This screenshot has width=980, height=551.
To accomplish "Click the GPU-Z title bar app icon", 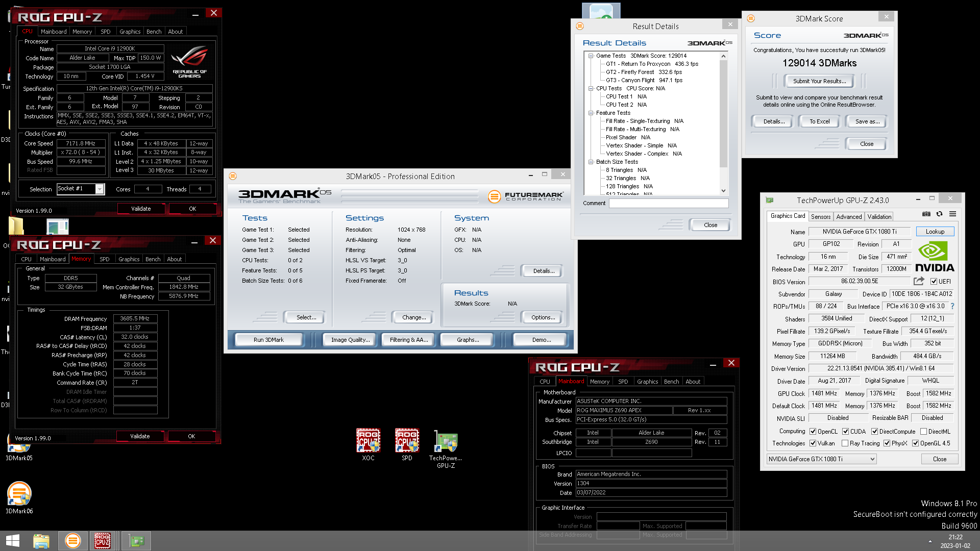I will [x=770, y=200].
